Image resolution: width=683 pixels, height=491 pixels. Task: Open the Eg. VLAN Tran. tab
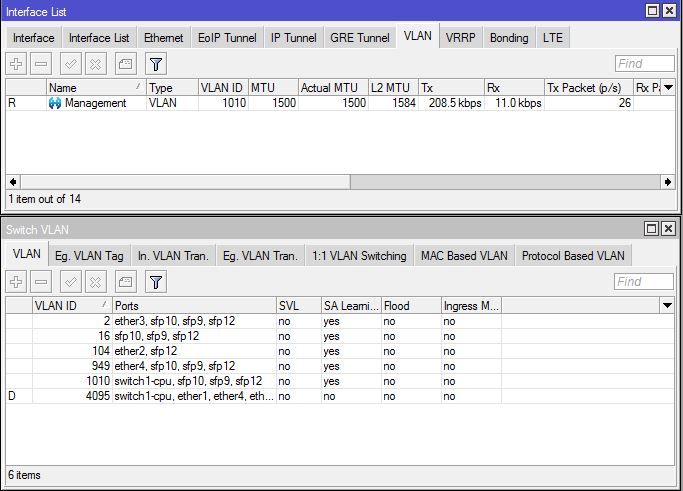260,256
